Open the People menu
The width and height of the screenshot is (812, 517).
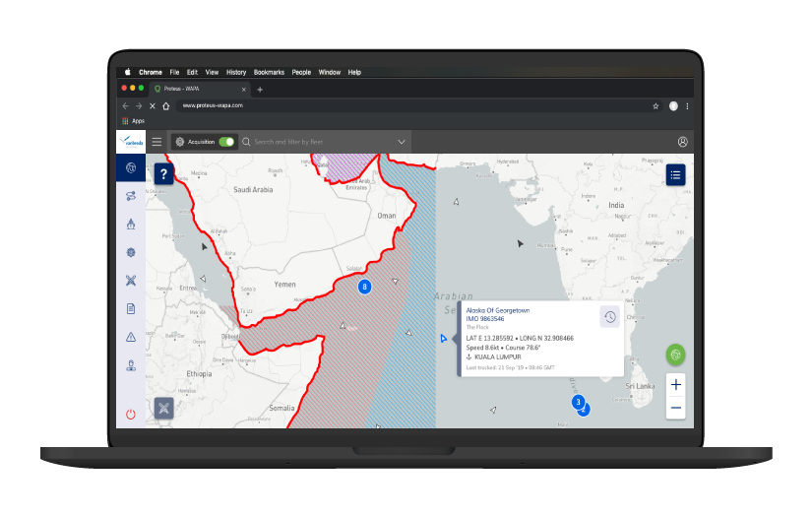301,72
